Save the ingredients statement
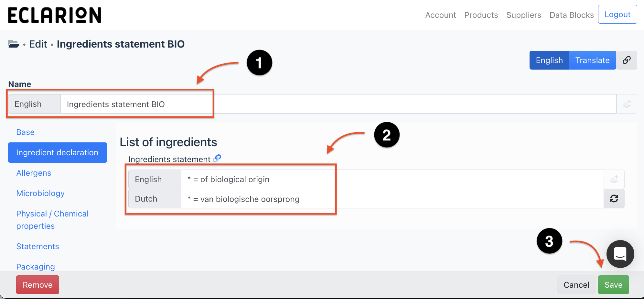 pos(613,285)
